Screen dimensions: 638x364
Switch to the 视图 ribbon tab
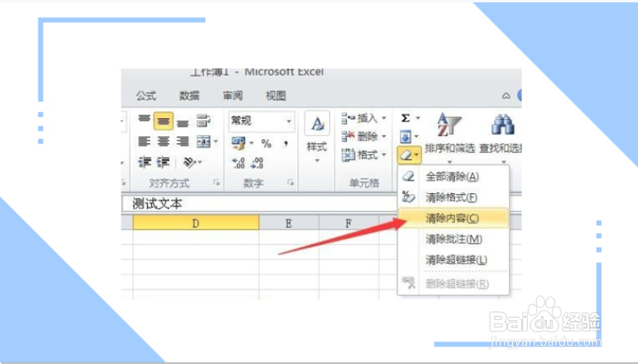pos(275,96)
